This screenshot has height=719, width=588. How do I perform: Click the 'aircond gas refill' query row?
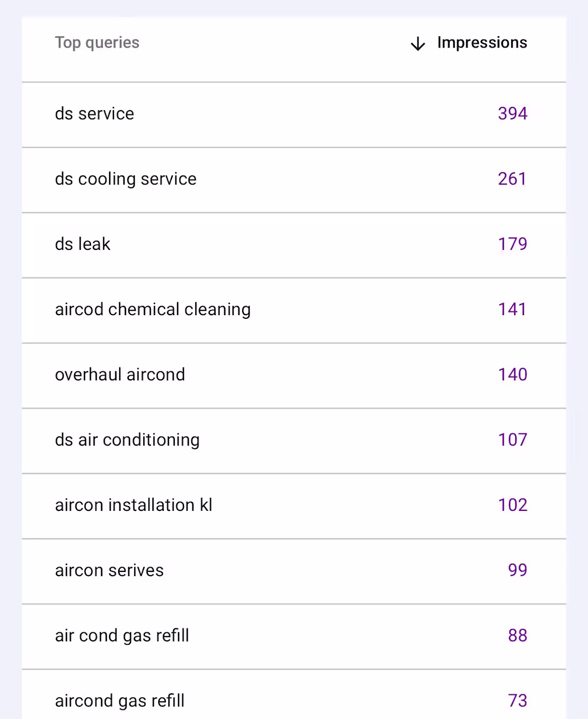pos(119,701)
